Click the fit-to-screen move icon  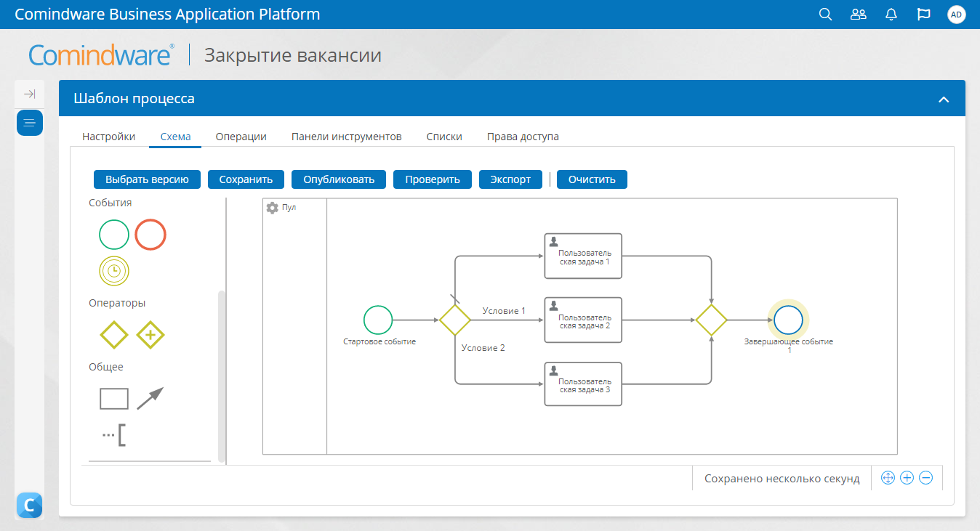(888, 478)
